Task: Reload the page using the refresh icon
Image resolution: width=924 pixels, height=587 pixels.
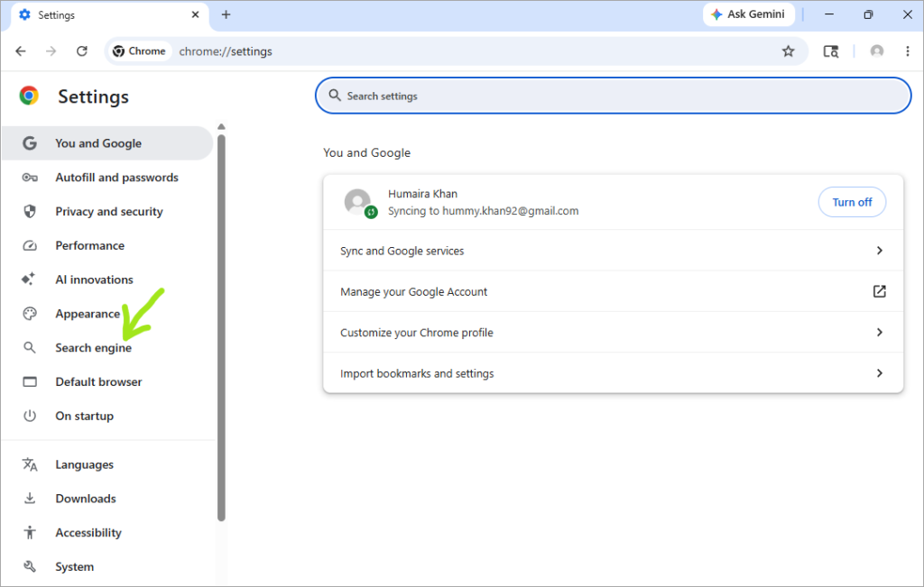Action: tap(82, 51)
